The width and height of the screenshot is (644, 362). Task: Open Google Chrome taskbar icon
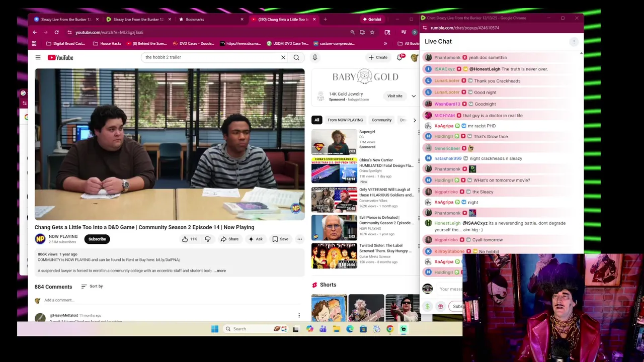point(390,329)
